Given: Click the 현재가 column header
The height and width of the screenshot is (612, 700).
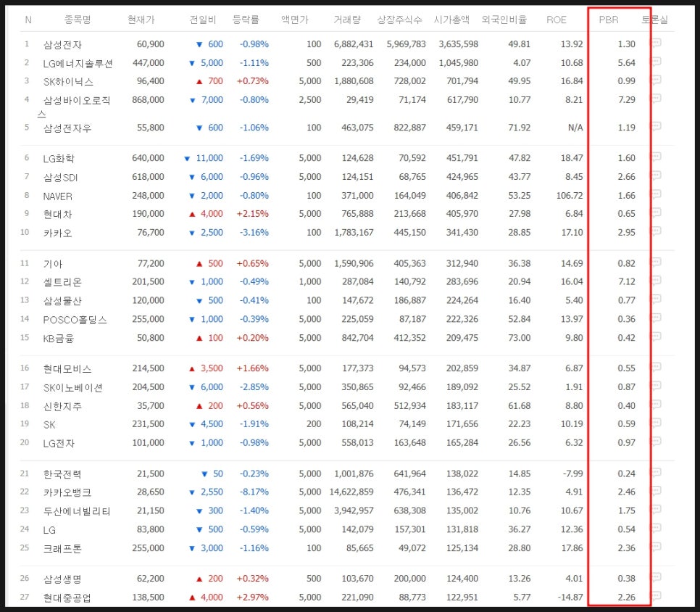Looking at the screenshot, I should [141, 20].
